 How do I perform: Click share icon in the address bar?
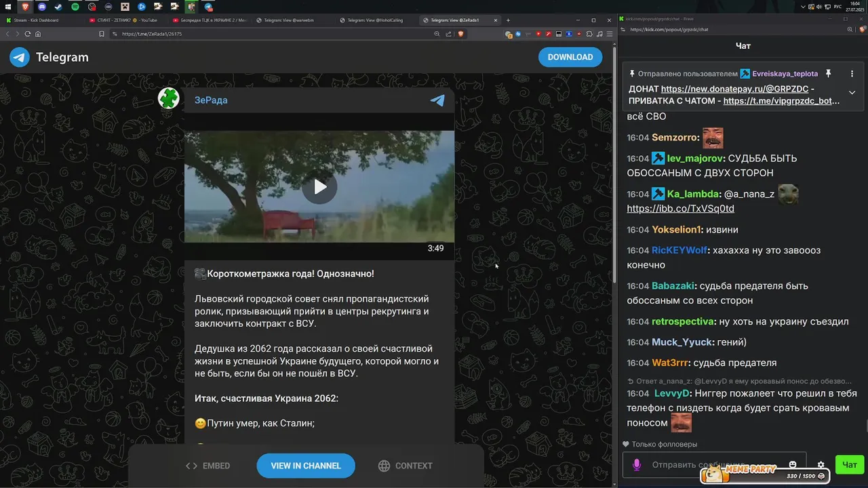click(448, 34)
